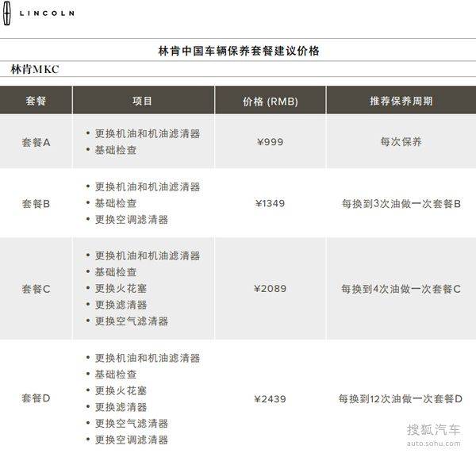Click the ¥999 price cell
The image size is (476, 461).
click(x=271, y=142)
